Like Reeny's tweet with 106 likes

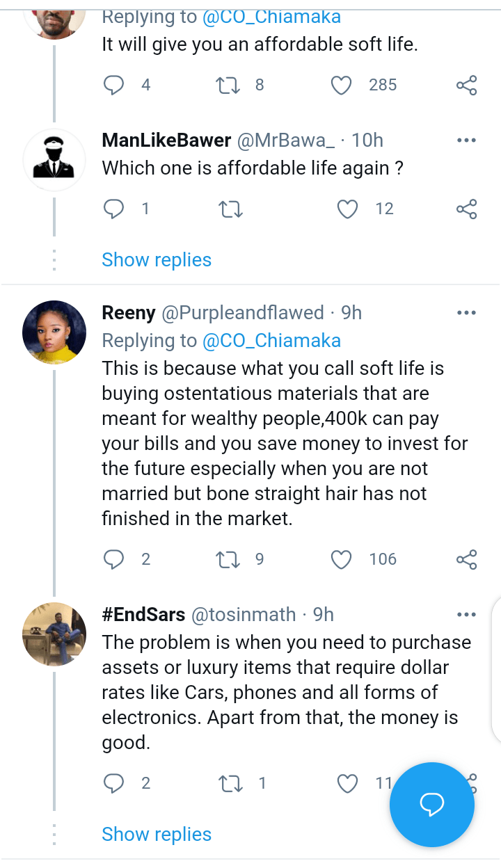tap(341, 559)
